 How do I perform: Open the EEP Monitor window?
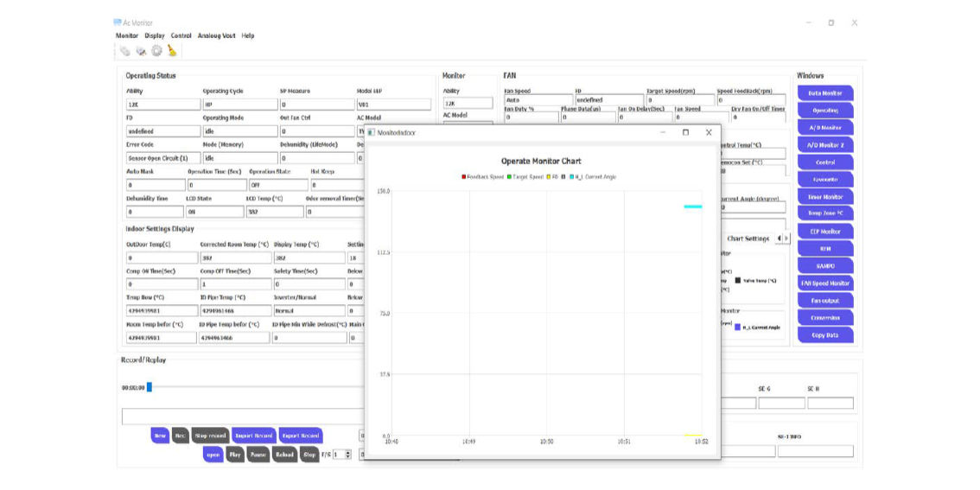point(825,232)
